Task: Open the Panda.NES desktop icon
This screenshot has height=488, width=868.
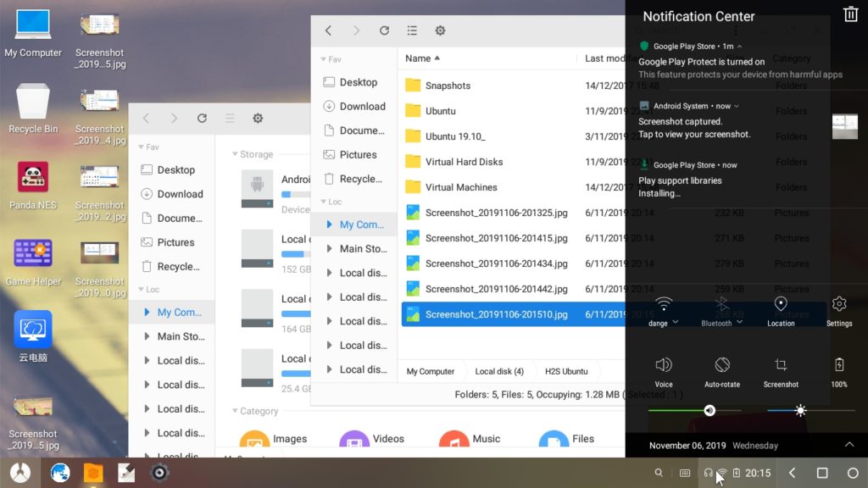Action: [x=33, y=186]
